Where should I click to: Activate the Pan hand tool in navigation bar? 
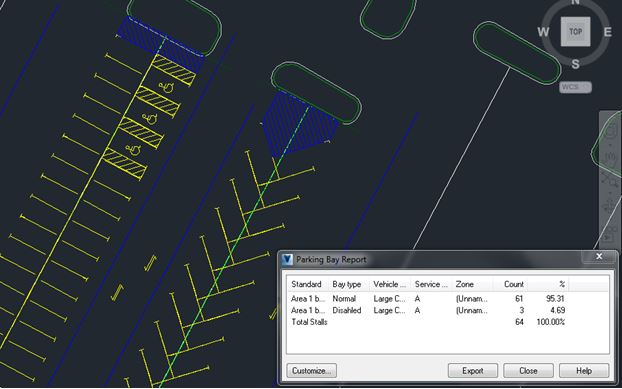pos(610,156)
